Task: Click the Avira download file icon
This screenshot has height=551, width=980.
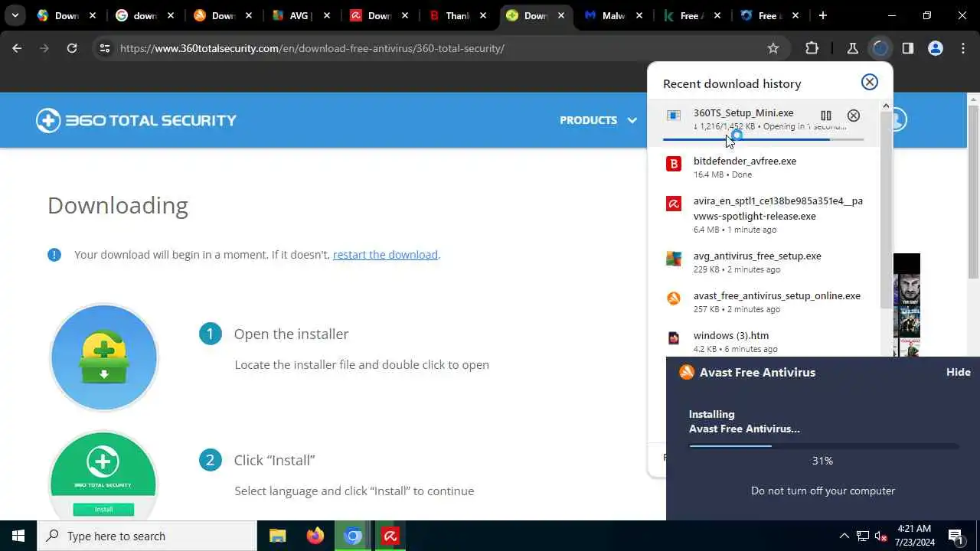Action: pos(674,204)
